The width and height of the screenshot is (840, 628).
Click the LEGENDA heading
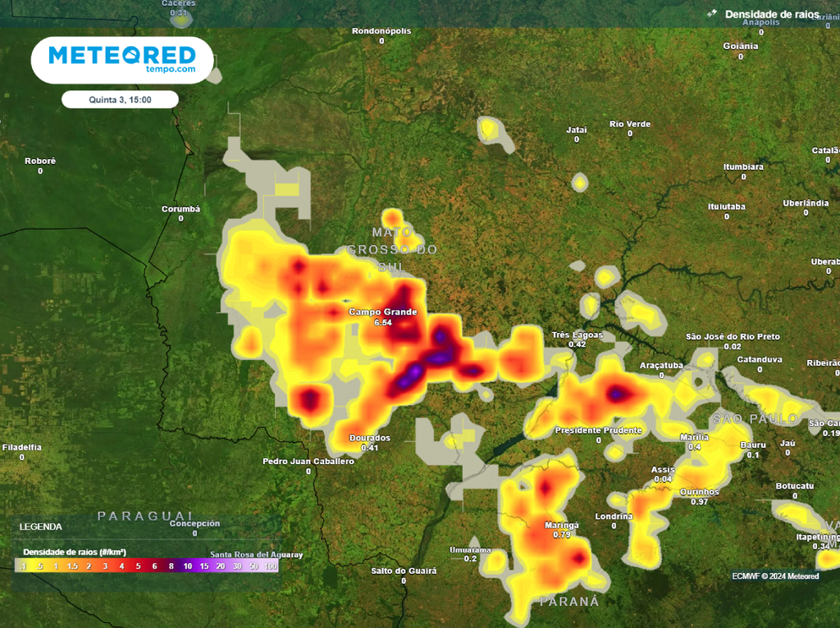pos(40,526)
